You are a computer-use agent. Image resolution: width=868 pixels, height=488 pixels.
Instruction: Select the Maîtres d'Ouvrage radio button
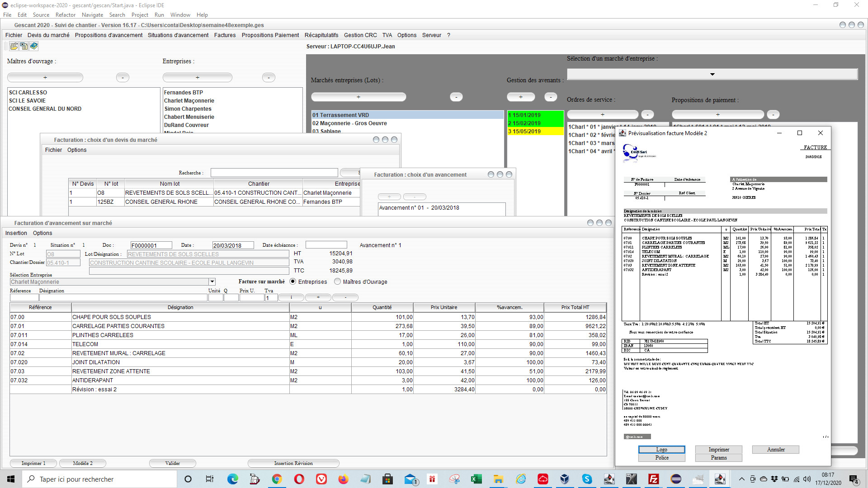coord(337,282)
